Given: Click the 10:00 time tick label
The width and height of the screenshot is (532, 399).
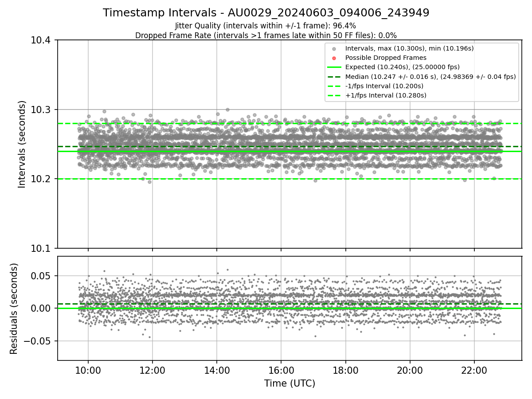Looking at the screenshot, I should (88, 370).
